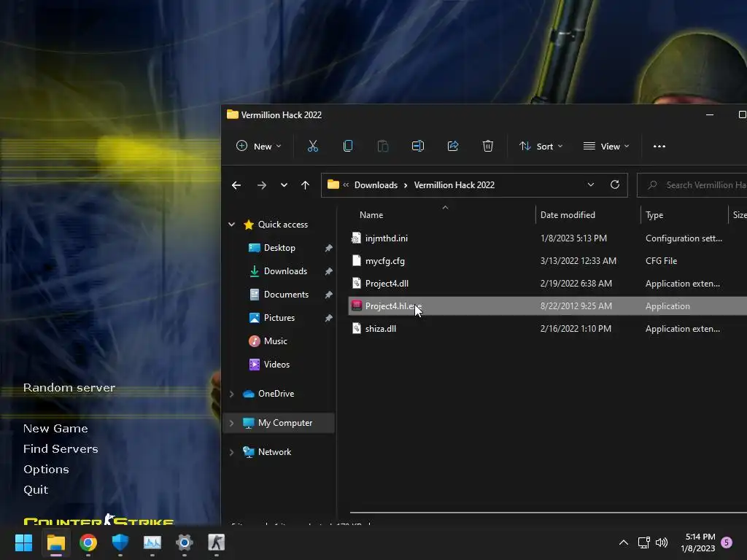
Task: Open recent locations chevron dropdown
Action: (284, 185)
